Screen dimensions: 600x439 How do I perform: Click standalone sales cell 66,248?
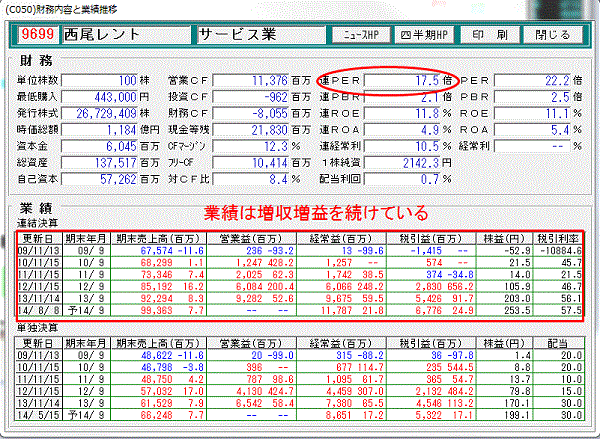coord(157,415)
